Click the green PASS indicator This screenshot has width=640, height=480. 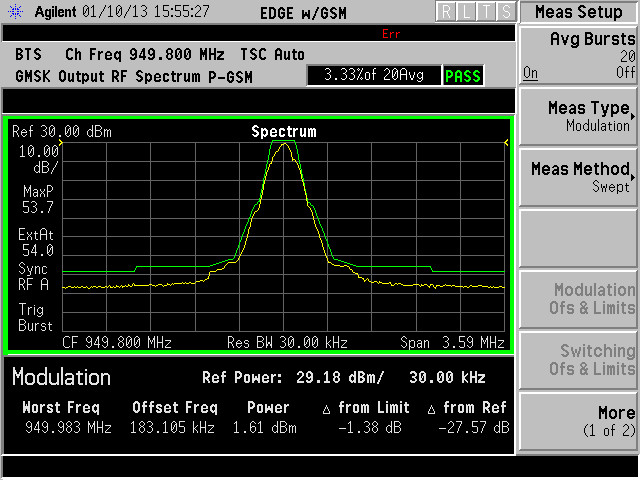click(463, 76)
